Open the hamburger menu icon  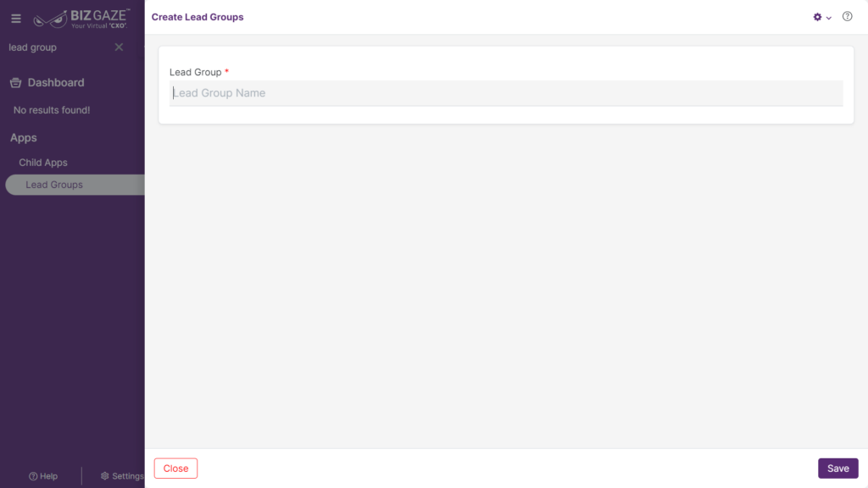(16, 19)
